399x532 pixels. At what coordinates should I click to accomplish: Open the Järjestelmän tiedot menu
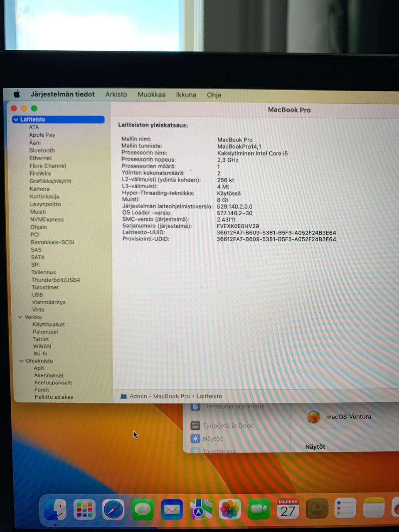click(x=62, y=94)
